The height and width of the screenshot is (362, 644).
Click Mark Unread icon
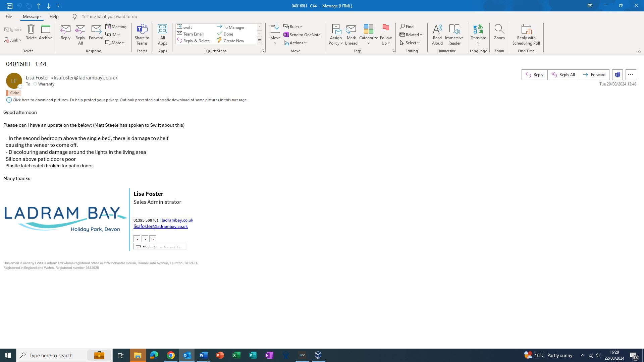pos(351,34)
